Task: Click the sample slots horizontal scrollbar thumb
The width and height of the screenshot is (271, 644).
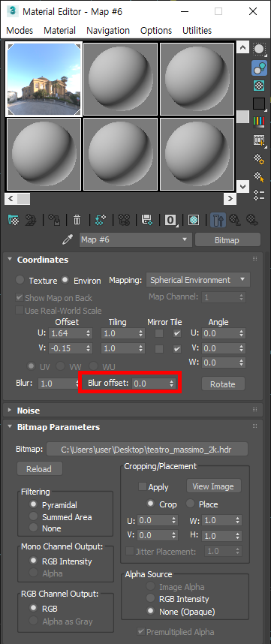Action: tap(23, 199)
